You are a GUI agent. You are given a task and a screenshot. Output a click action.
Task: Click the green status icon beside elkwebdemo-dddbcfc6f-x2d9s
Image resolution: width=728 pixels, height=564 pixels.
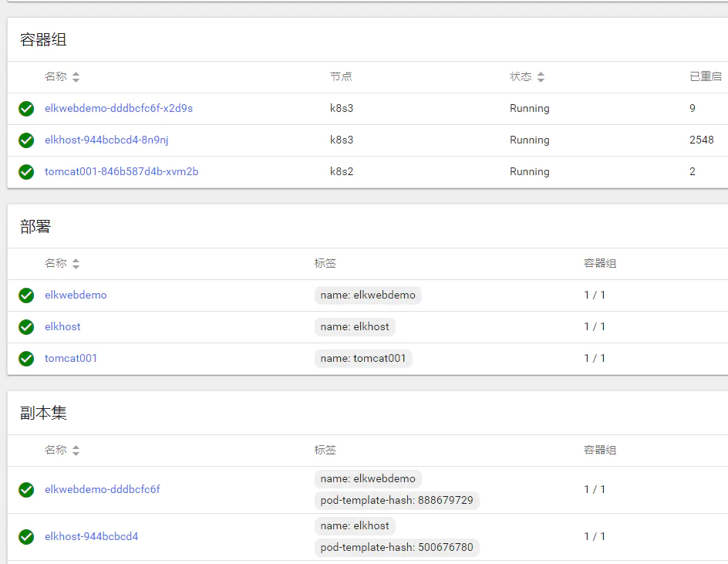(x=25, y=108)
